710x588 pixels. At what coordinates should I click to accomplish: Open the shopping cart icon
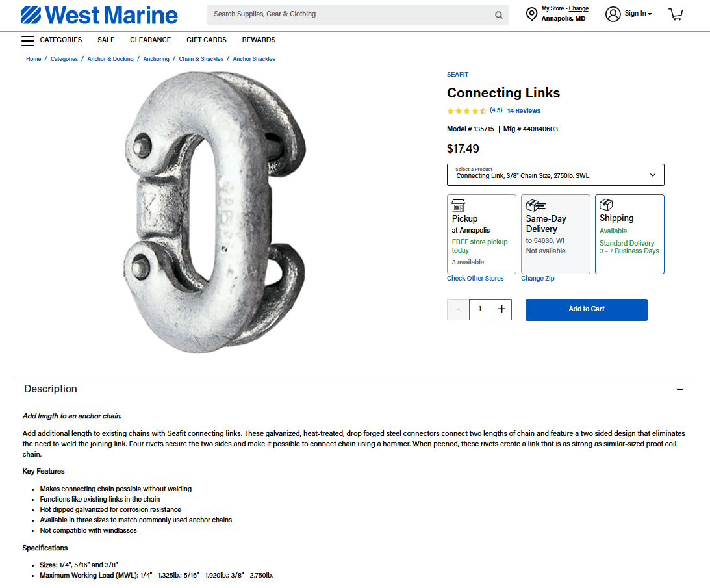click(676, 14)
